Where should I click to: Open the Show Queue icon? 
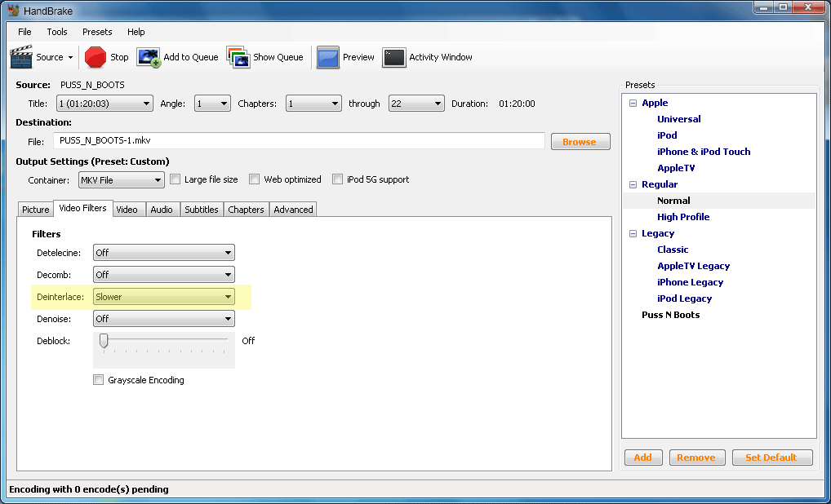click(238, 57)
